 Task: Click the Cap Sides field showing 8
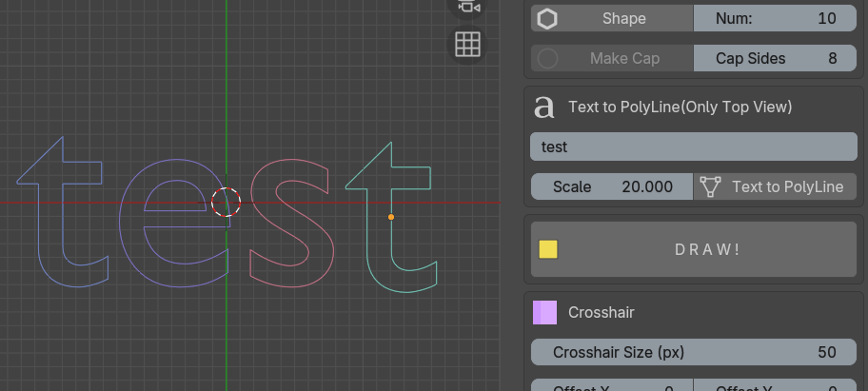tap(775, 58)
